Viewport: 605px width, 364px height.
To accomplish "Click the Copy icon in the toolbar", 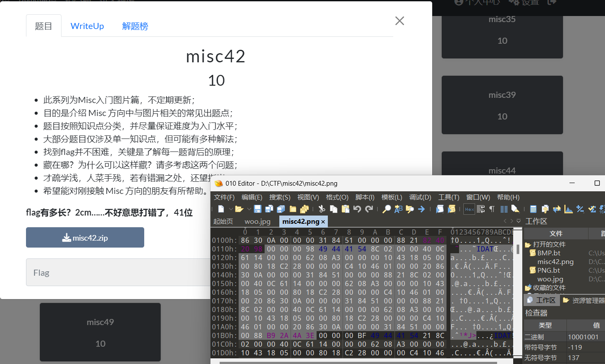I will (x=333, y=209).
